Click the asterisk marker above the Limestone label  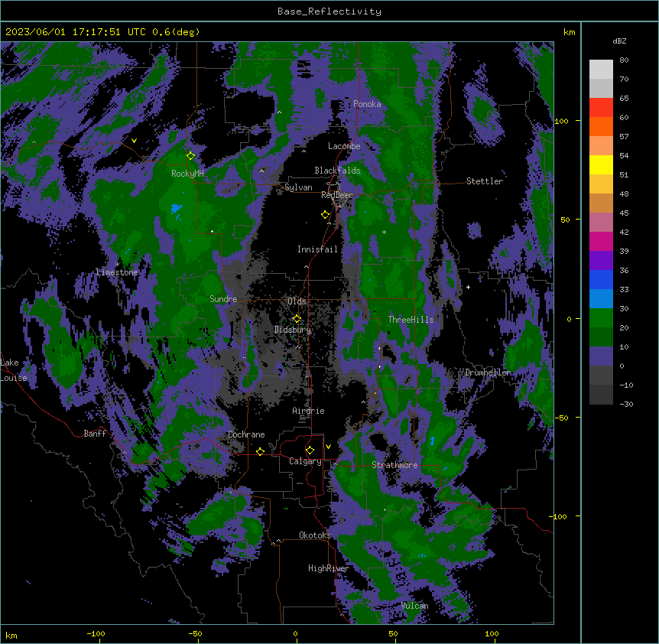(x=117, y=265)
